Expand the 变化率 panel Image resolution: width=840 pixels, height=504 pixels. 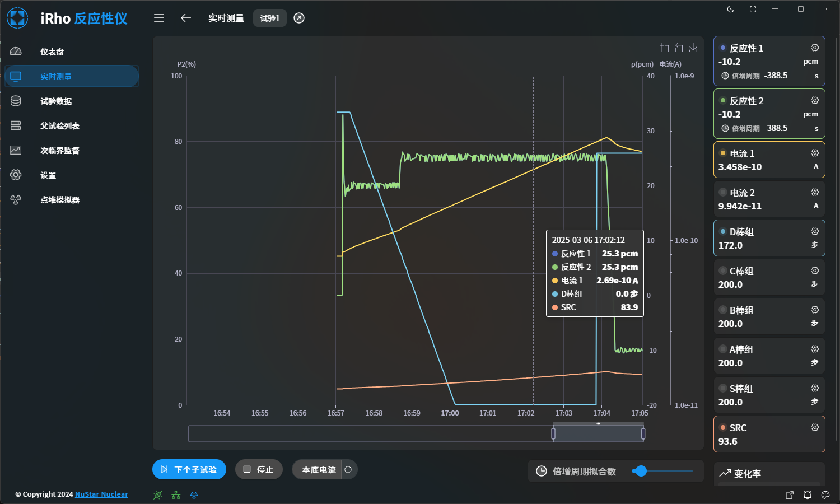coord(769,474)
